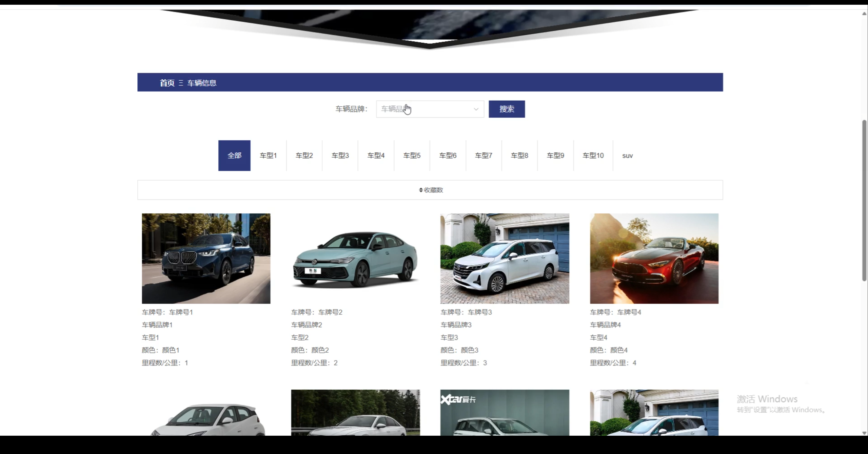This screenshot has height=454, width=868.
Task: Choose the 车型10 category tab
Action: pos(593,156)
